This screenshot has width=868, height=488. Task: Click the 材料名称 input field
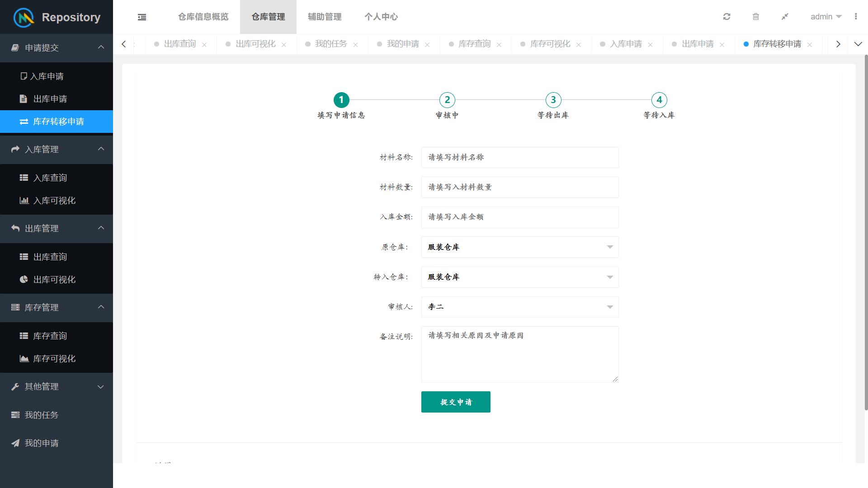coord(519,157)
